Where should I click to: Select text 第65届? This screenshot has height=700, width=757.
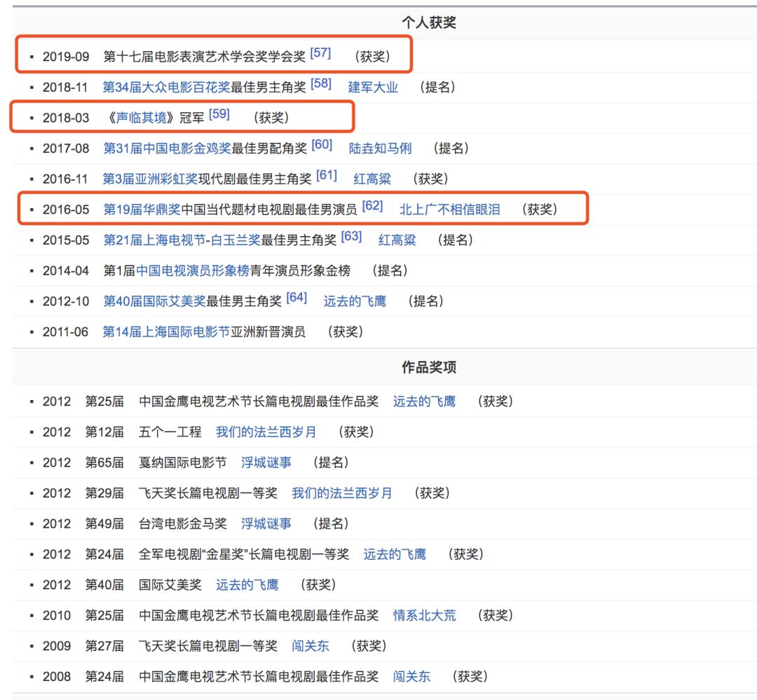click(x=104, y=462)
